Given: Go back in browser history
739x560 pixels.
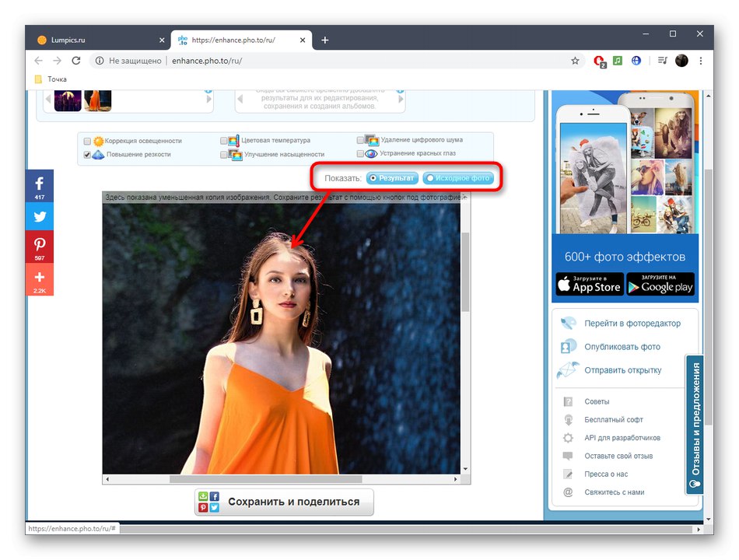Looking at the screenshot, I should pyautogui.click(x=39, y=61).
